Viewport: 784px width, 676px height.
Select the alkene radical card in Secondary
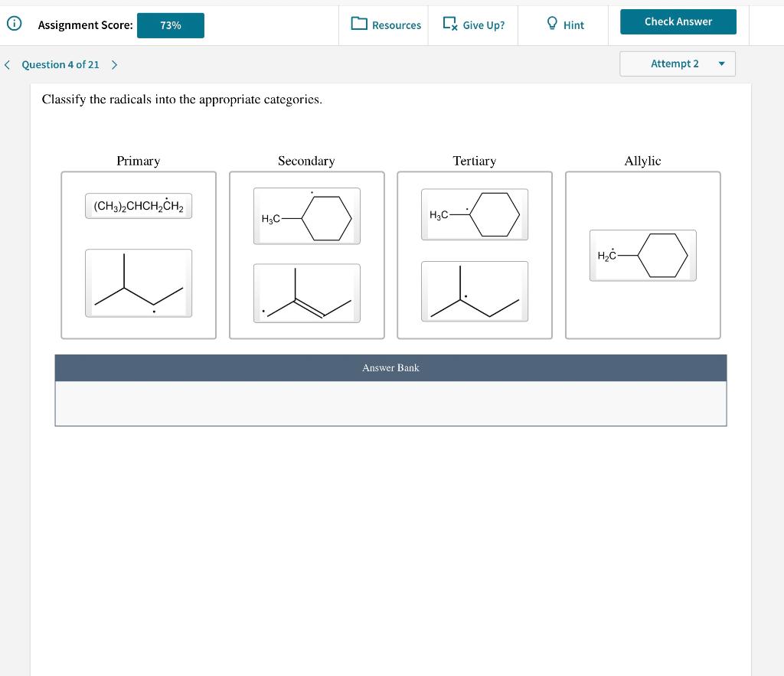tap(306, 292)
